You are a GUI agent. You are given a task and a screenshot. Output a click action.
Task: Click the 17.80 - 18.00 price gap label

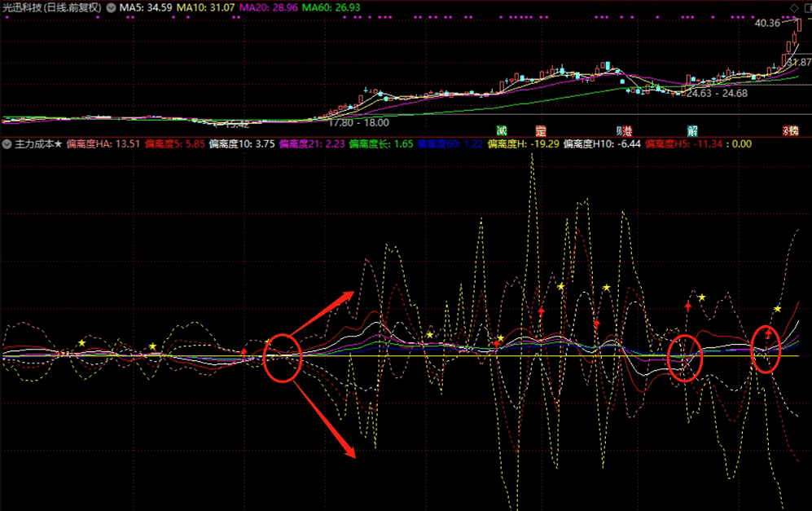coord(358,123)
